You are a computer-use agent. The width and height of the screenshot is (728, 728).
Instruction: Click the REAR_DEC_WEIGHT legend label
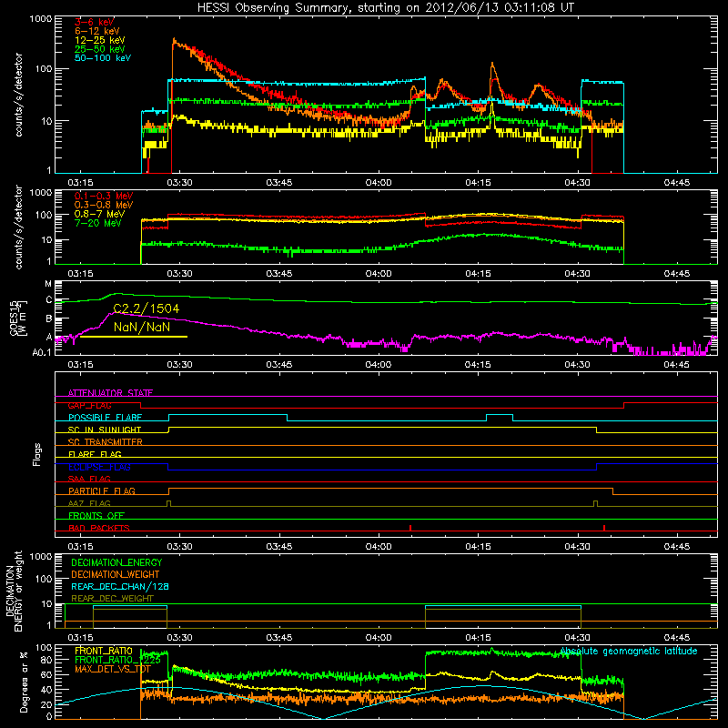pyautogui.click(x=112, y=599)
